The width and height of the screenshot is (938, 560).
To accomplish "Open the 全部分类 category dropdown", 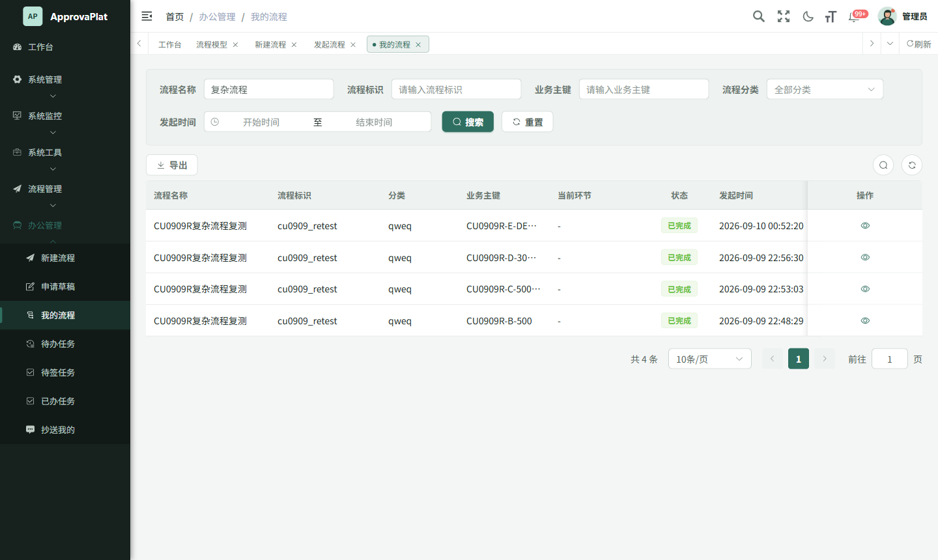I will click(825, 89).
